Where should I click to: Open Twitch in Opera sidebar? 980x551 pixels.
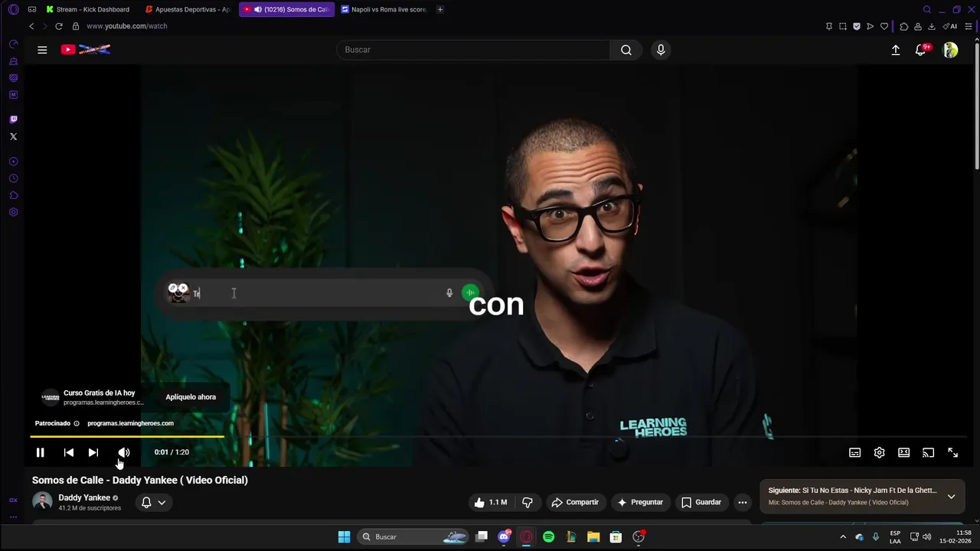pos(13,119)
